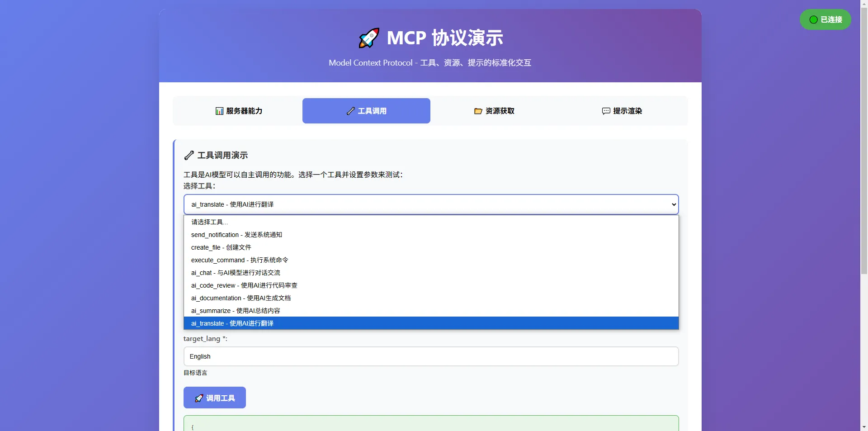Image resolution: width=868 pixels, height=431 pixels.
Task: Click the Model Context Protocol subtitle text
Action: coord(430,63)
